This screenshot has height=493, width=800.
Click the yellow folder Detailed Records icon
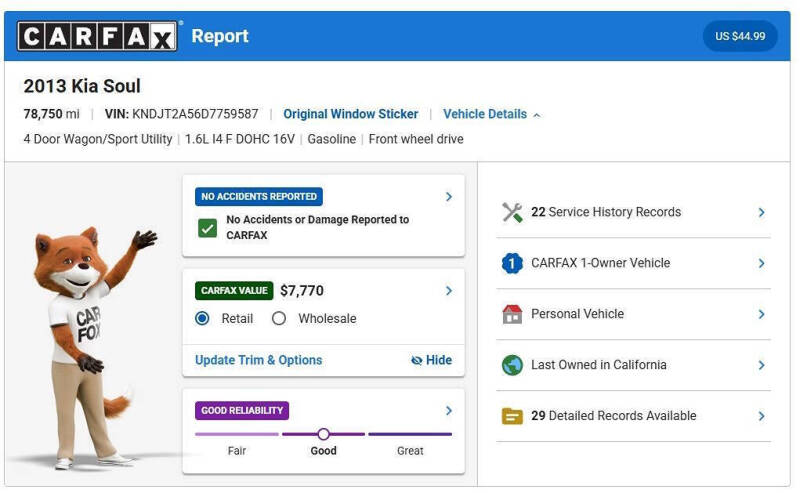pos(512,416)
